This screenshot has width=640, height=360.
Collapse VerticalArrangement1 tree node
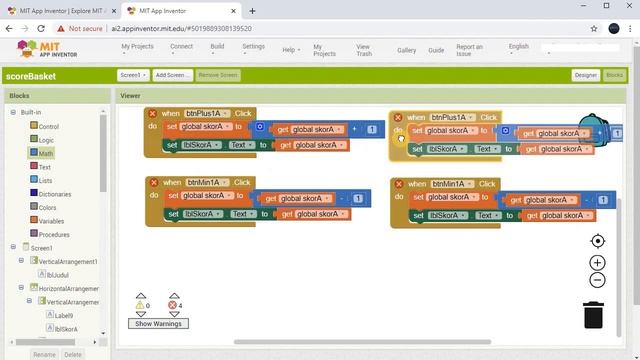(21, 260)
